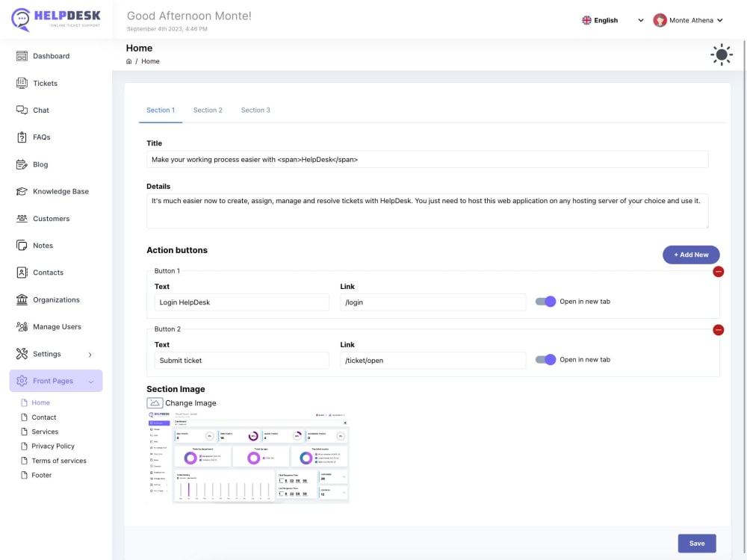Click the HelpDesk logo

coord(56,19)
